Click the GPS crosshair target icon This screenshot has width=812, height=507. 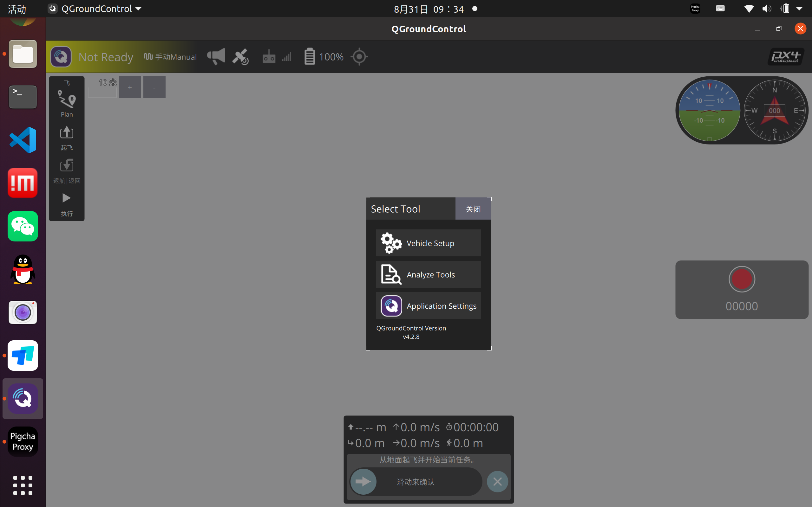coord(359,57)
